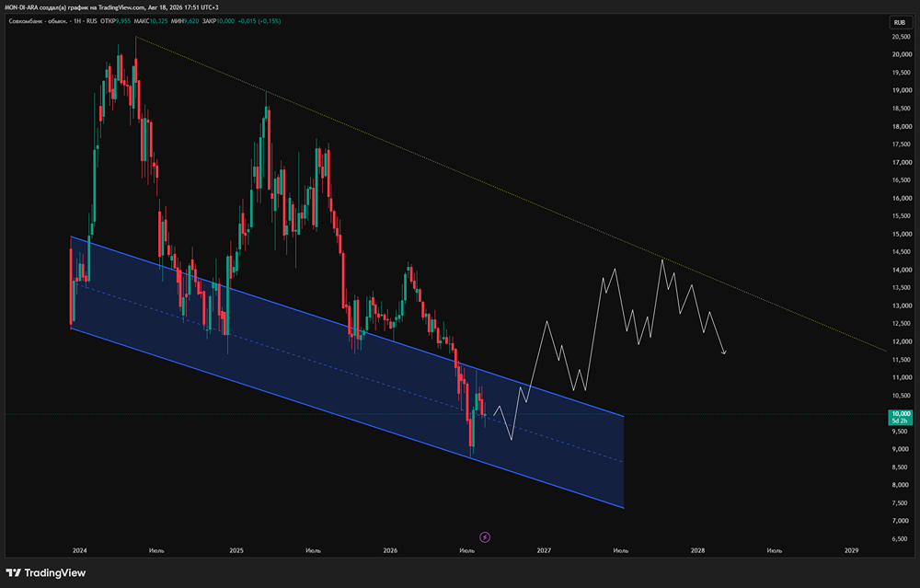Click the 7,000 price axis label
The height and width of the screenshot is (588, 920).
(x=900, y=521)
